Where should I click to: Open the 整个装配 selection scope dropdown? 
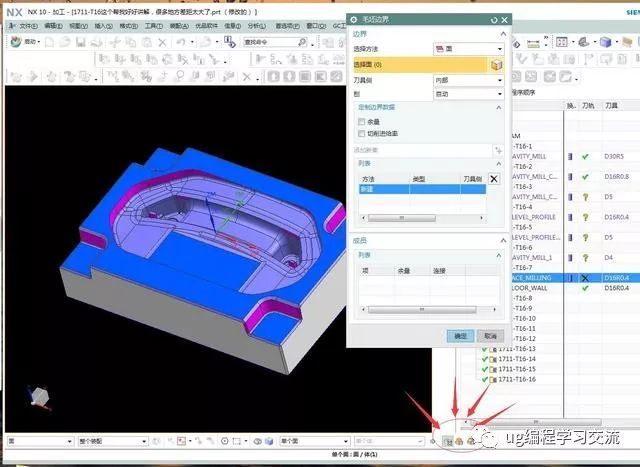(x=112, y=441)
